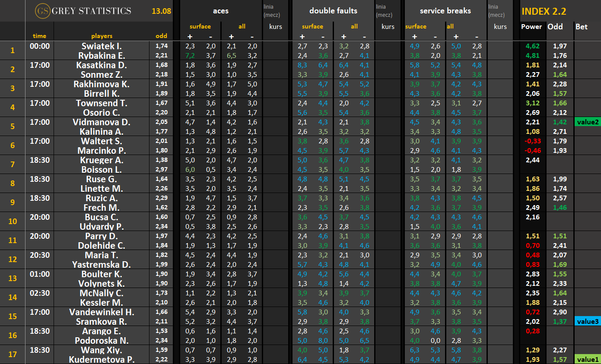Select the Kessler M. player cell

(x=102, y=302)
